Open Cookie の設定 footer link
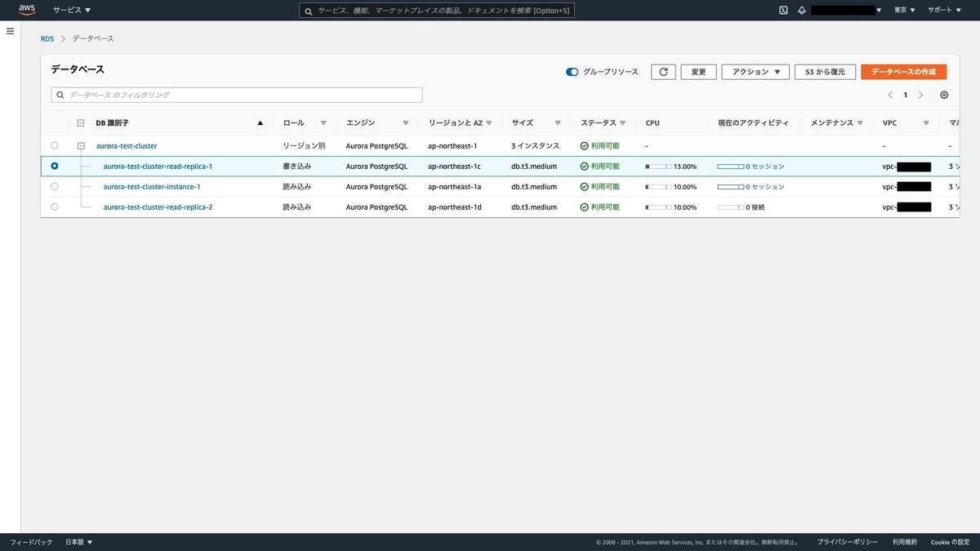This screenshot has height=551, width=980. coord(950,542)
